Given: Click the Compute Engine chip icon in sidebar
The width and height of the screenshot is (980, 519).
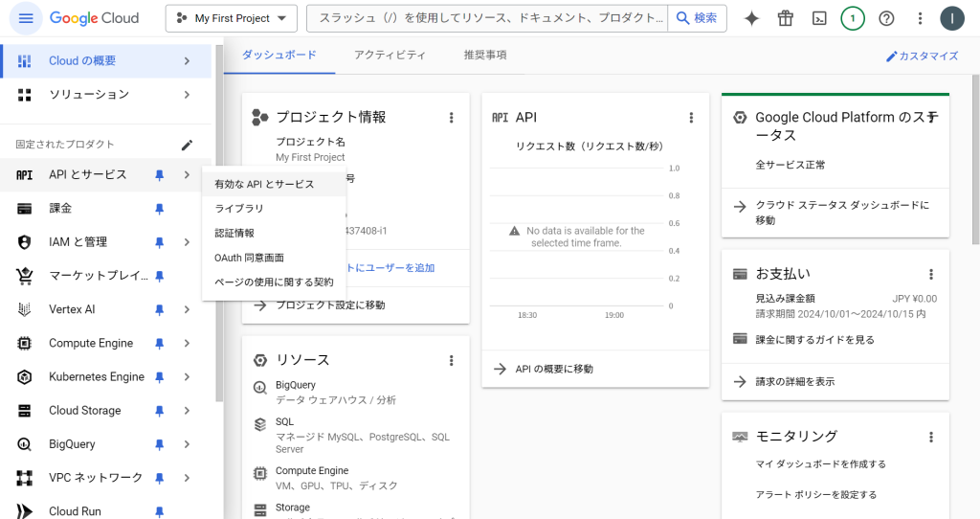Looking at the screenshot, I should point(24,344).
